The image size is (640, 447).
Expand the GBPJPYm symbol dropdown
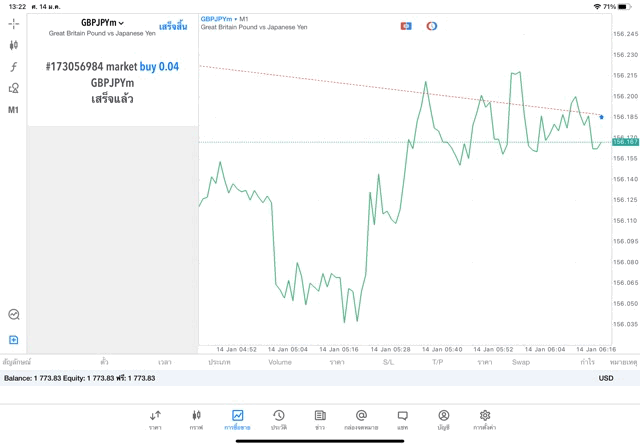tap(102, 23)
